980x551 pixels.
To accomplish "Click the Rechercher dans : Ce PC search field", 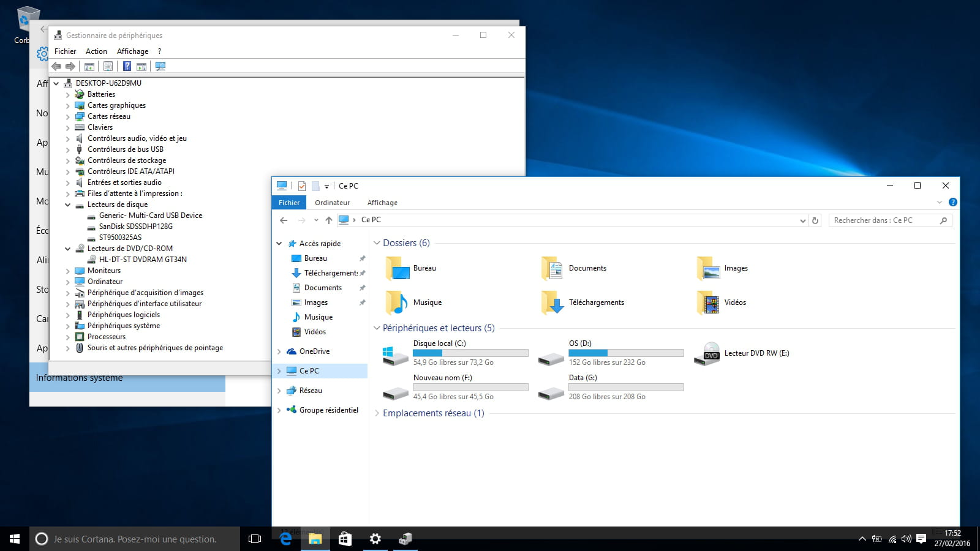I will pyautogui.click(x=890, y=220).
